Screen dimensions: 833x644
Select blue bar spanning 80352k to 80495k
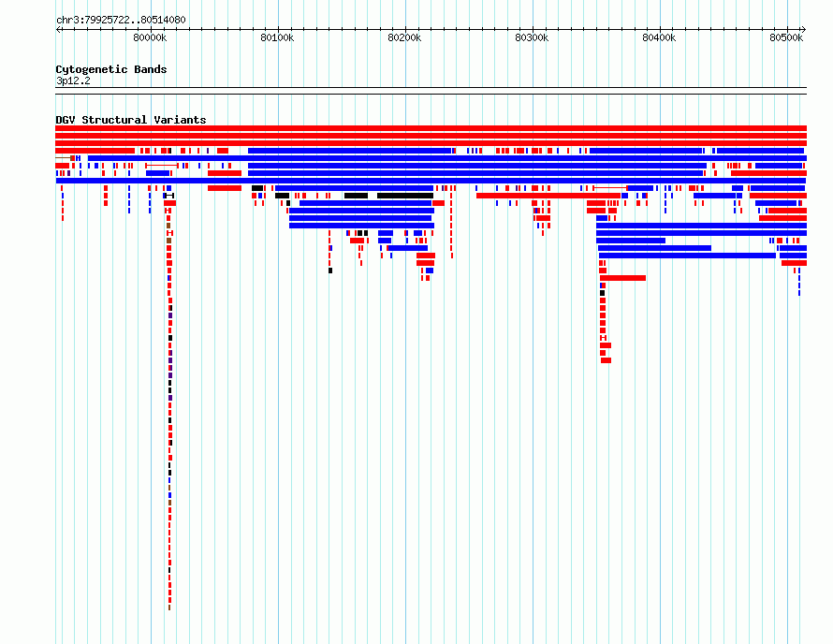pos(687,256)
